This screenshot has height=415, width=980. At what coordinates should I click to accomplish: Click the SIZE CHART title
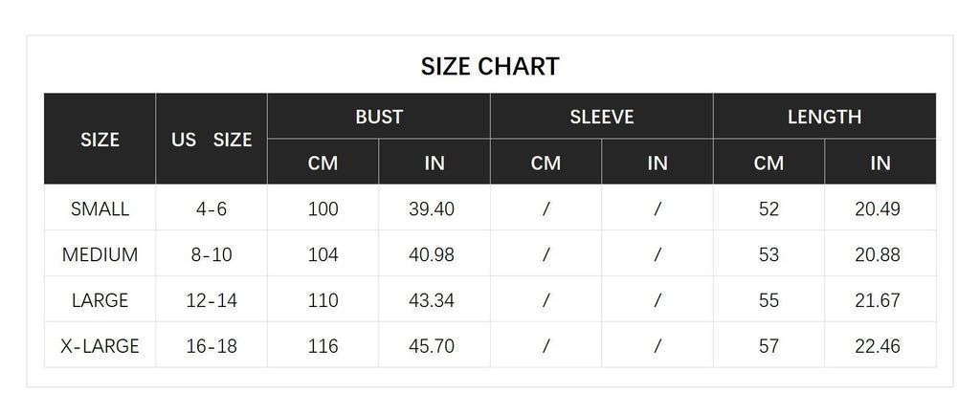(490, 67)
